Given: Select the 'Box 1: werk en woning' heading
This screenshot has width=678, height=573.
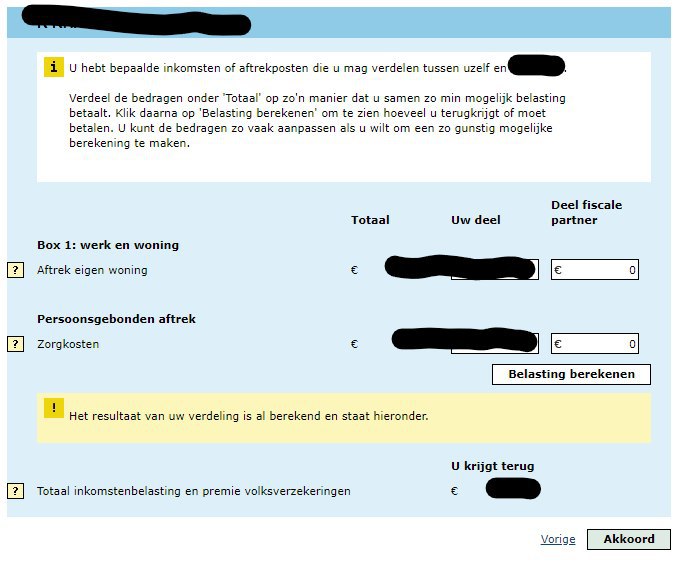Looking at the screenshot, I should tap(108, 245).
